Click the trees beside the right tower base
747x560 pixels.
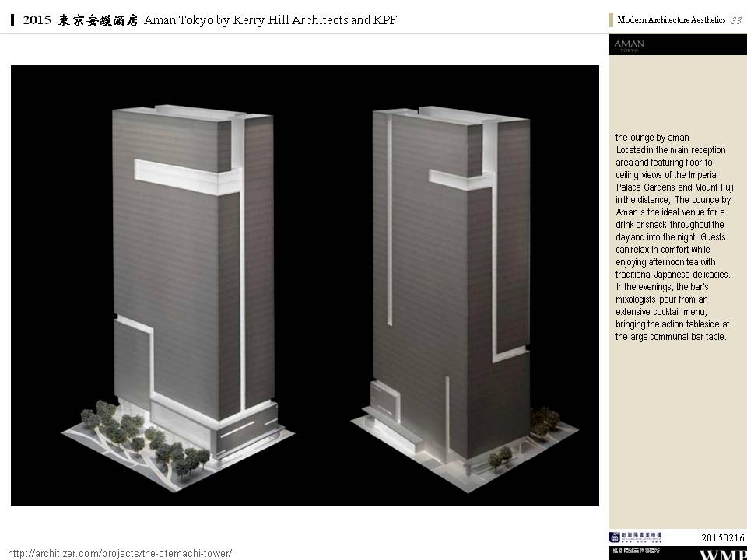tap(542, 420)
